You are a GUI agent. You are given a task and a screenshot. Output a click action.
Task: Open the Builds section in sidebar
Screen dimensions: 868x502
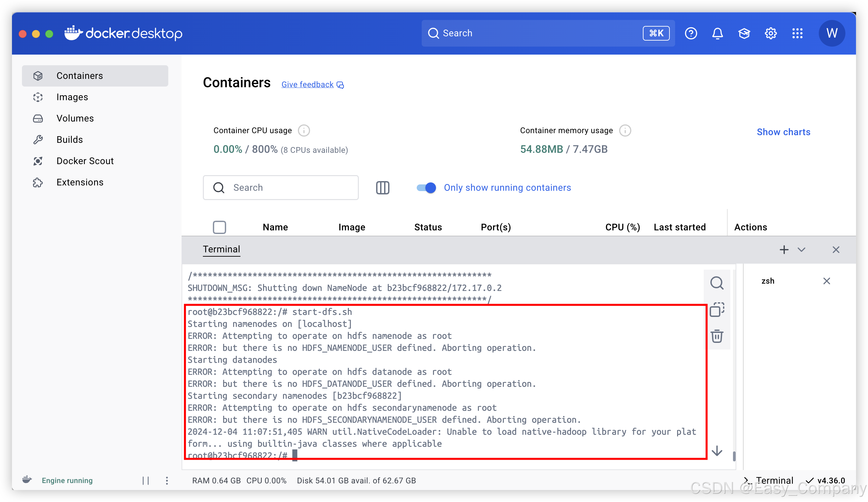[x=95, y=139]
